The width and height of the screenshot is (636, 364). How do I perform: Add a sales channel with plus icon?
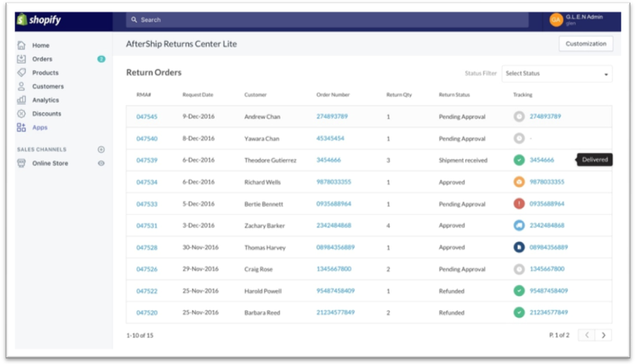pos(101,150)
